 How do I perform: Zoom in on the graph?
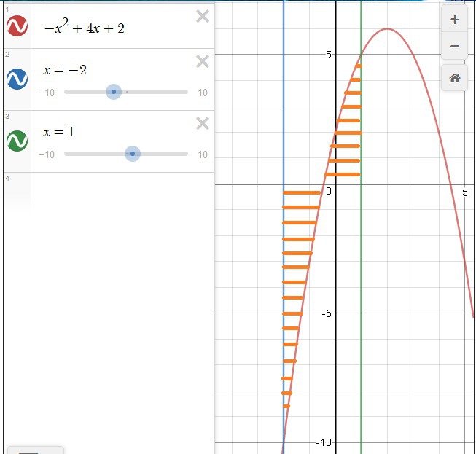coord(454,20)
